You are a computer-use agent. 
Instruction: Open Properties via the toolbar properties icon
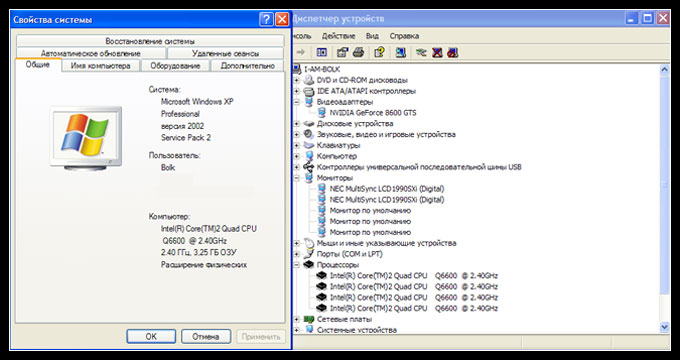343,52
